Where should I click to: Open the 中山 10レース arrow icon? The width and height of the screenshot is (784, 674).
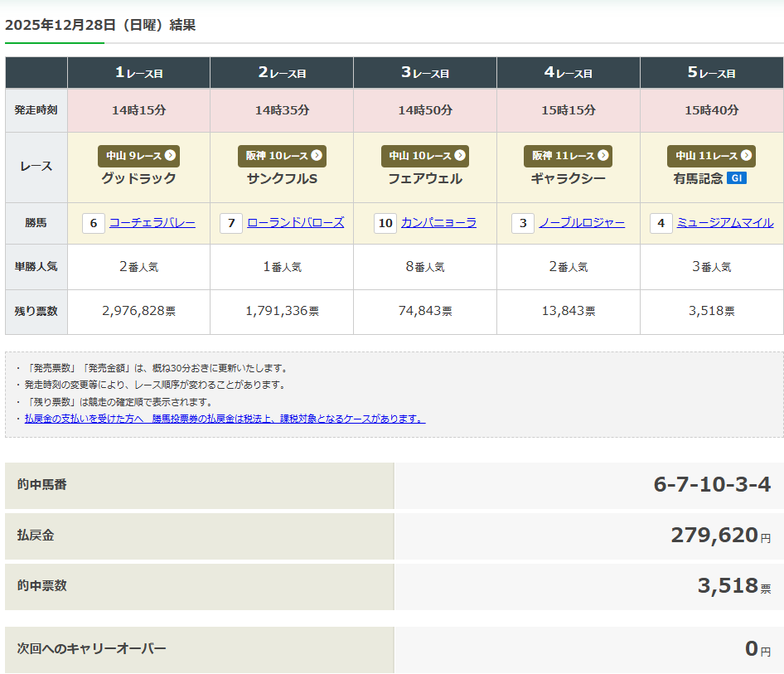point(460,156)
